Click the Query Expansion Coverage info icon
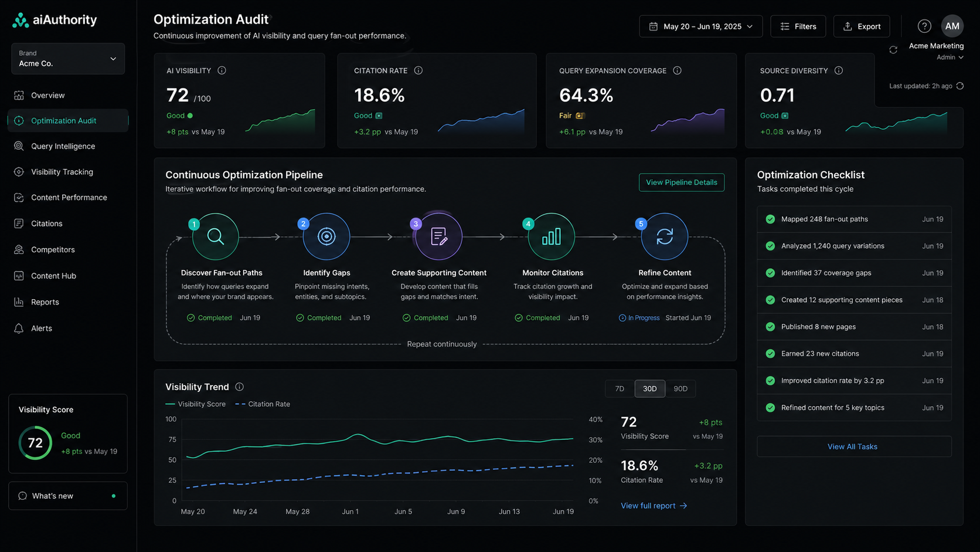This screenshot has height=552, width=980. [678, 70]
